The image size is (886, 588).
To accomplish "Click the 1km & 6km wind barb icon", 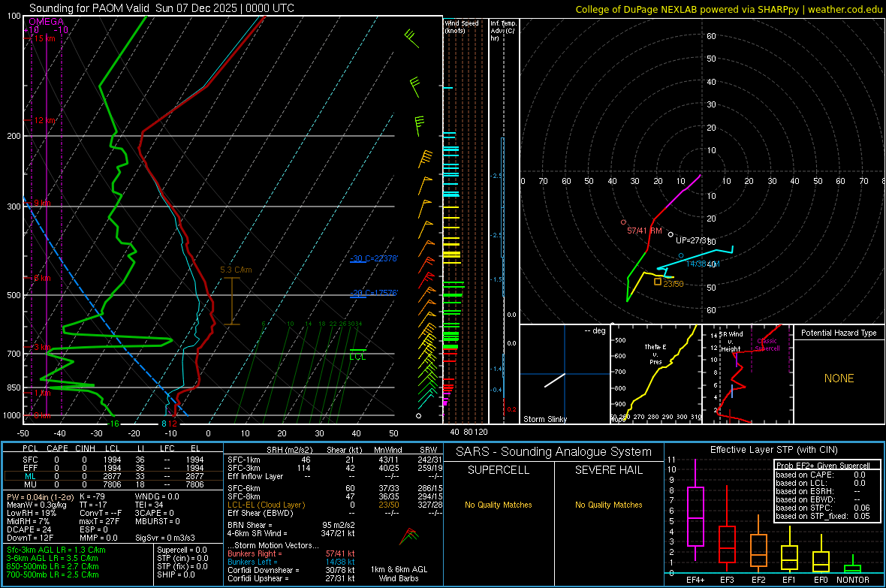I will (x=408, y=536).
